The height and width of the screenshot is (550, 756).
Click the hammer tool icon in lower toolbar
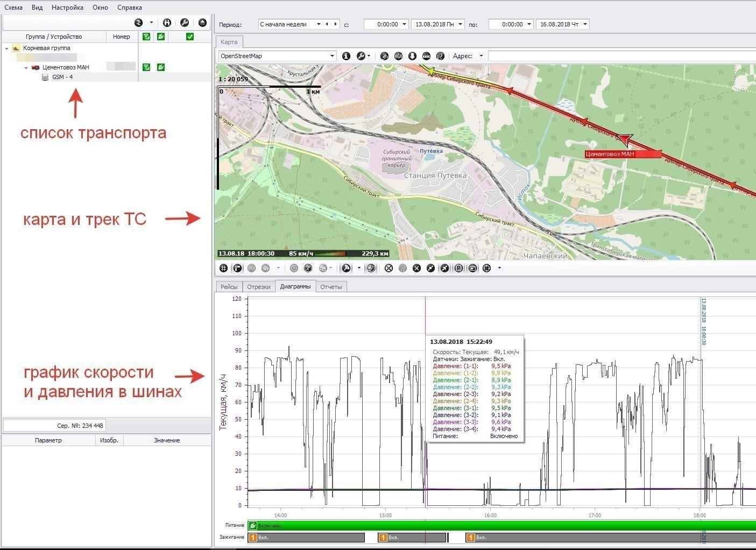point(347,268)
